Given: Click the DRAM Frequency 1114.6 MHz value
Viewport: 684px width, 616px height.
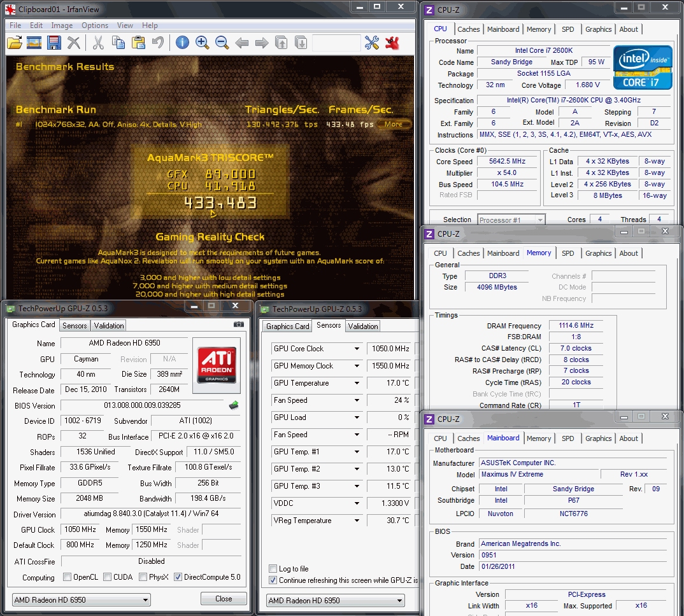Looking at the screenshot, I should 576,326.
